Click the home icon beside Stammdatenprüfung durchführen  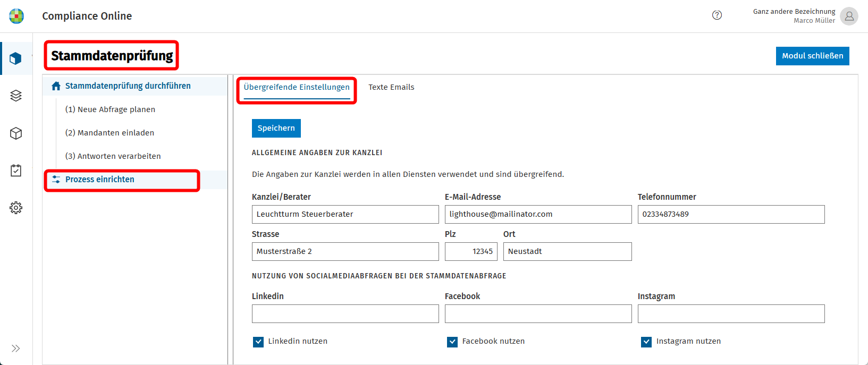click(56, 86)
